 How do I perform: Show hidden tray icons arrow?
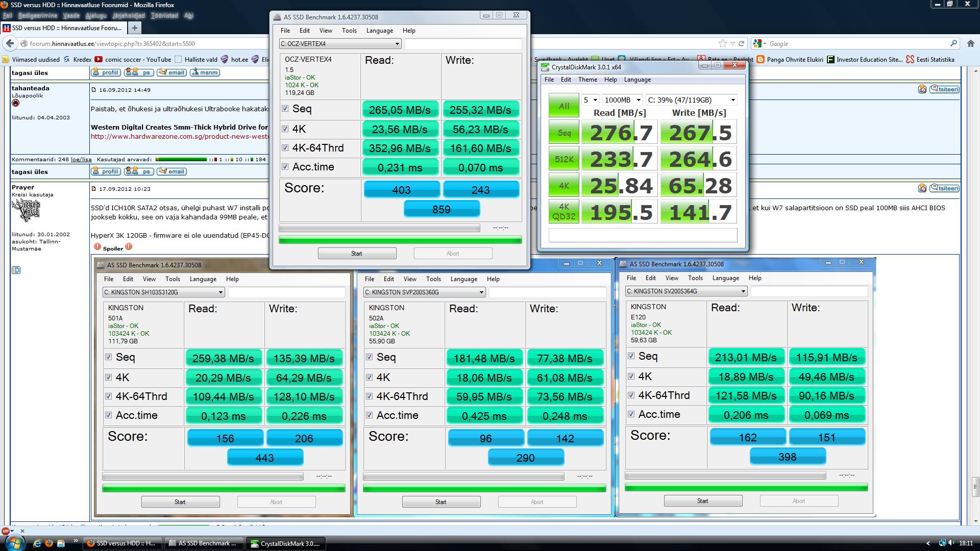click(x=928, y=543)
